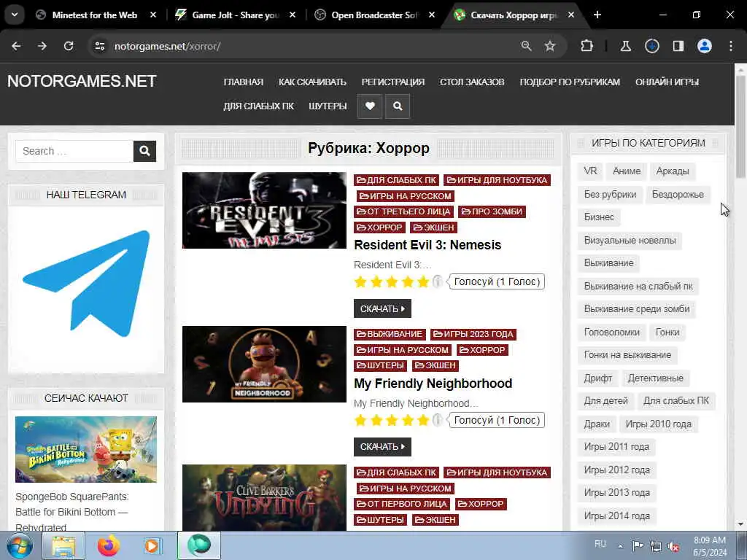Click the heart favorites icon in the site menu

pyautogui.click(x=370, y=106)
